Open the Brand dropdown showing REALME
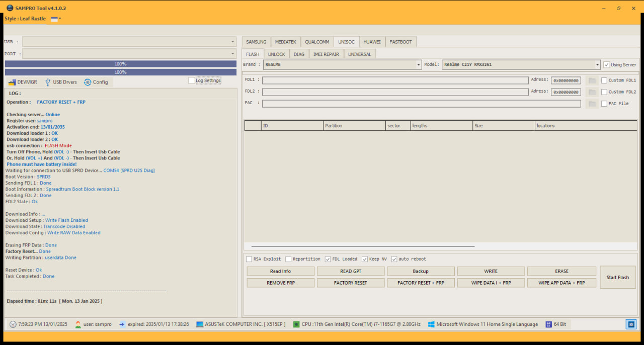644x345 pixels. 342,64
